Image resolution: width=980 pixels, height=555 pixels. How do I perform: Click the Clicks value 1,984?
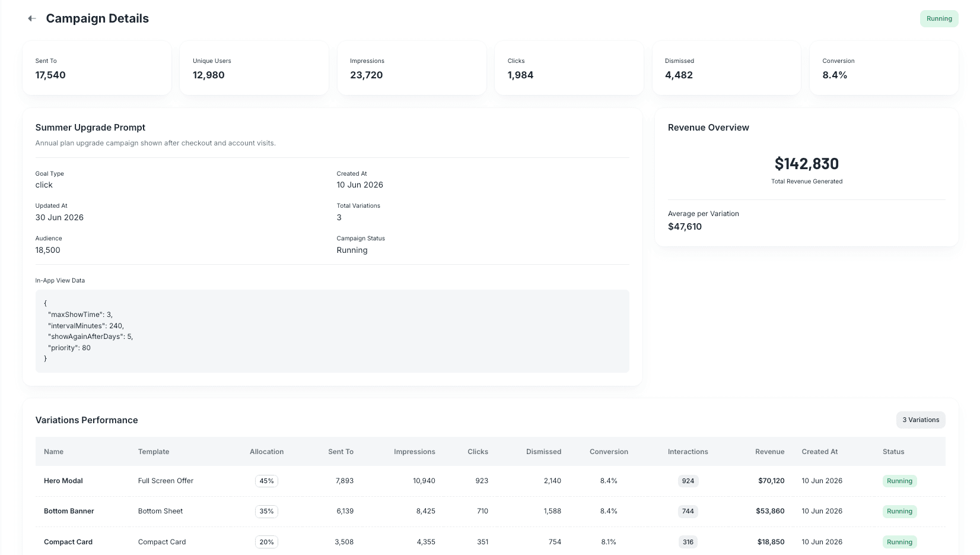click(x=520, y=75)
